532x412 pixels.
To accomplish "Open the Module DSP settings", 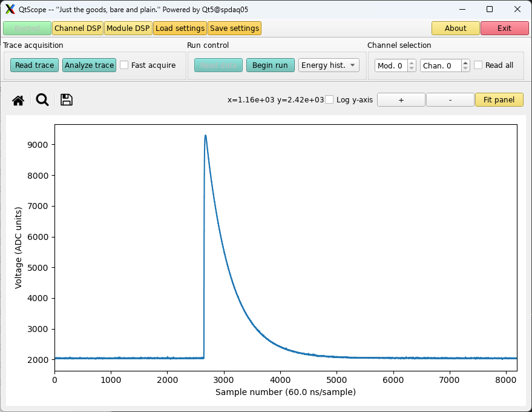I will coord(128,28).
